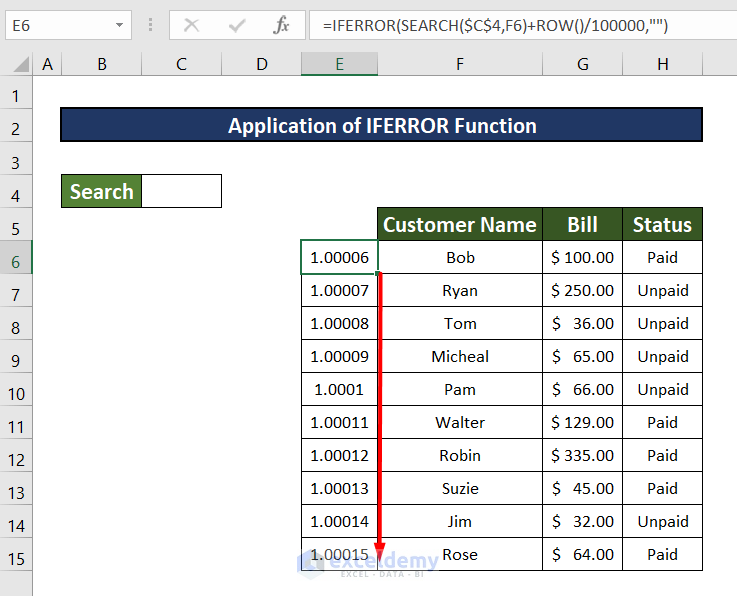Click the Cancel X formula icon

click(x=191, y=26)
